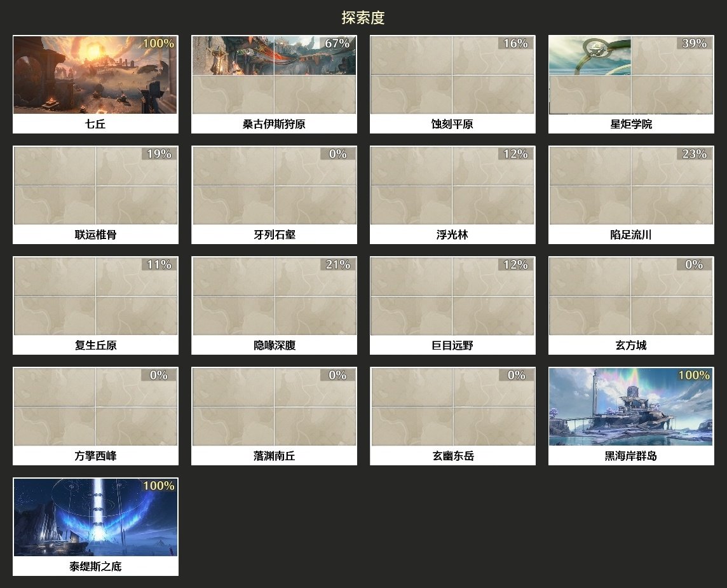Click the 12% badge on 浮光林

point(515,153)
